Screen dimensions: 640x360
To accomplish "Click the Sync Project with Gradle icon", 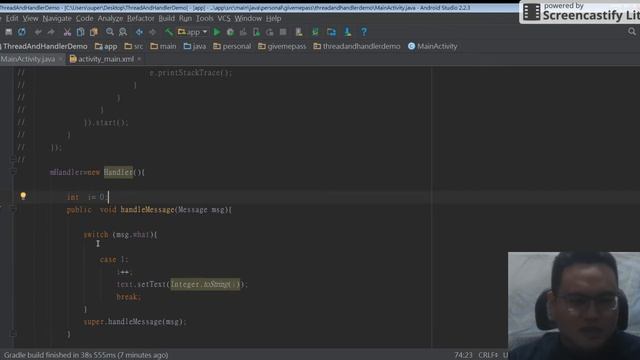I will point(315,32).
